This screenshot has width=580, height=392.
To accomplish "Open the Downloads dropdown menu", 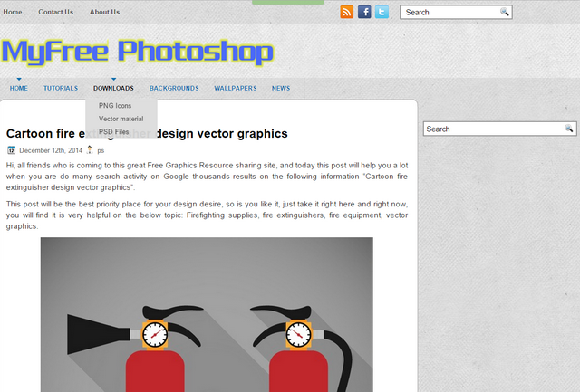I will click(113, 88).
